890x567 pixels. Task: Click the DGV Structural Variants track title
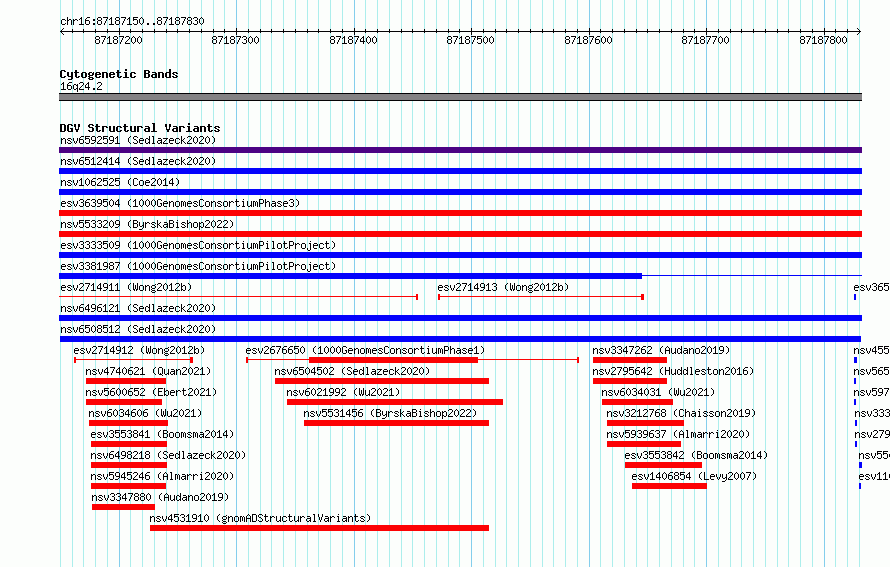[x=140, y=128]
